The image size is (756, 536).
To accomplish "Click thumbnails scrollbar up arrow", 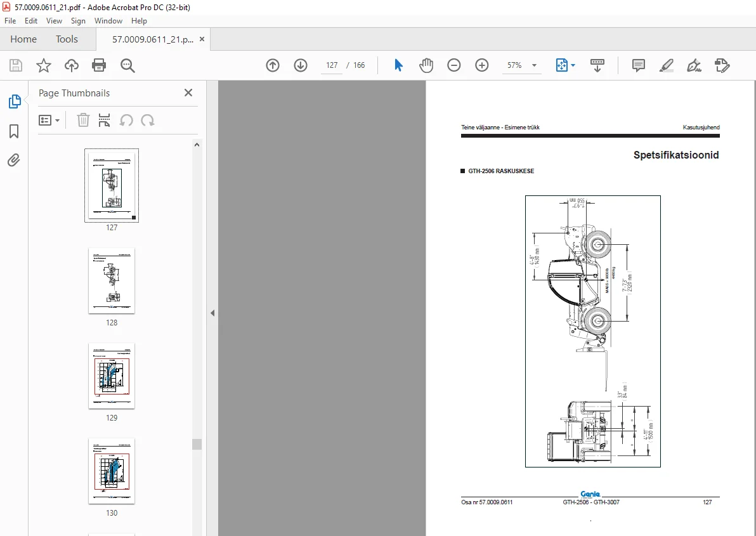I will [197, 145].
